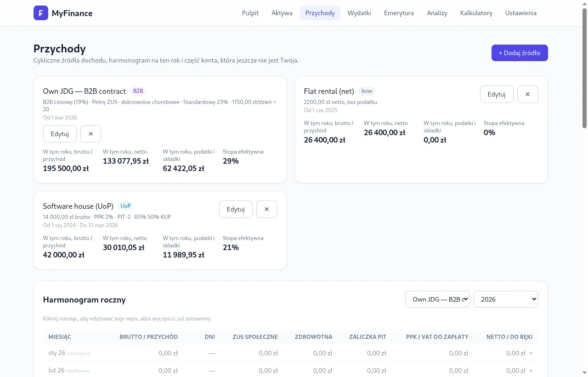
Task: Click the 11 989,95 zł taxes amount
Action: [x=184, y=255]
